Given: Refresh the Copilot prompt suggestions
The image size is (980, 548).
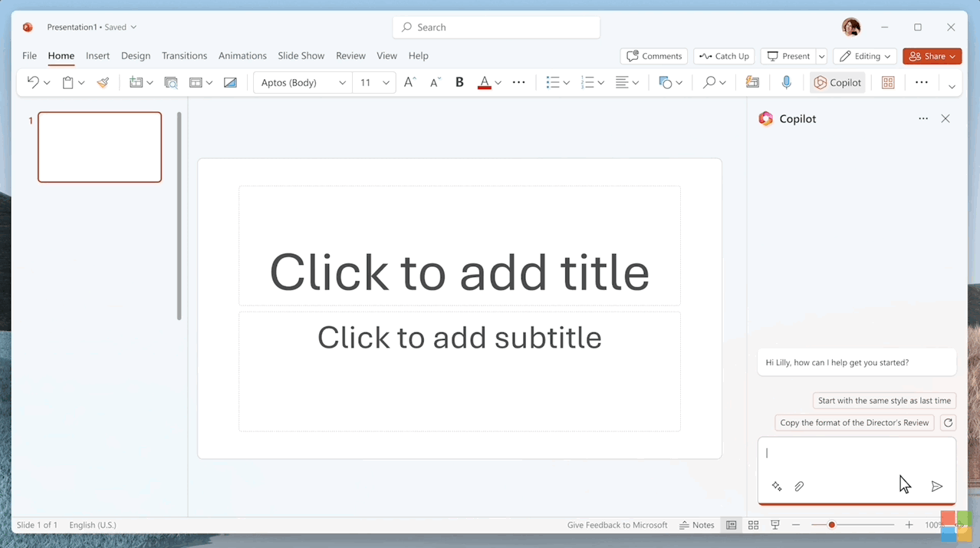Looking at the screenshot, I should tap(949, 423).
